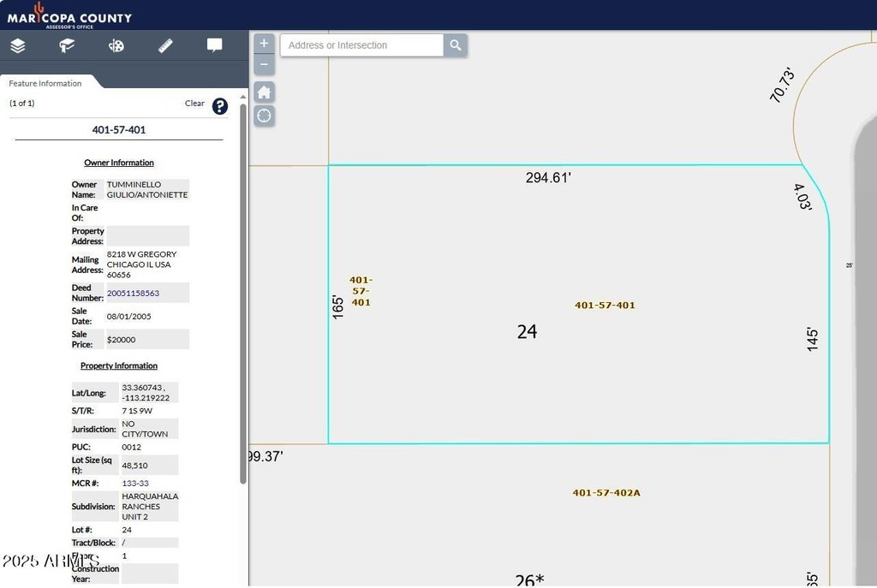Click the feature panel vertical scrollbar
The image size is (877, 588).
coord(243,291)
